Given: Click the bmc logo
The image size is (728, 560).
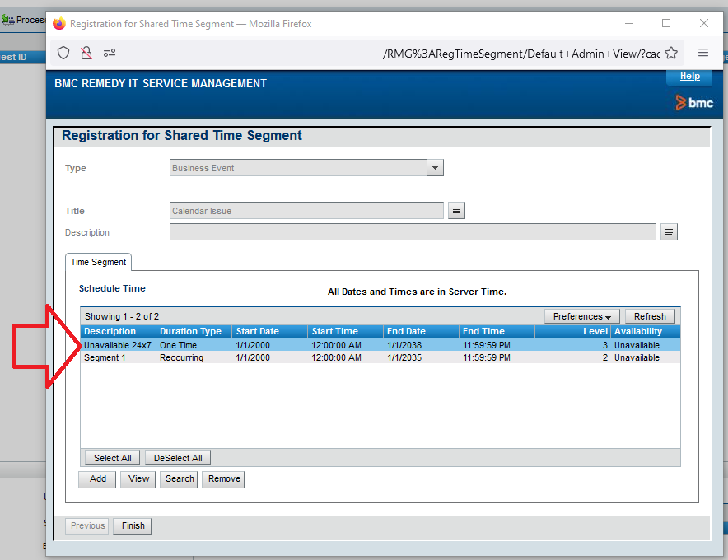Looking at the screenshot, I should click(x=694, y=103).
